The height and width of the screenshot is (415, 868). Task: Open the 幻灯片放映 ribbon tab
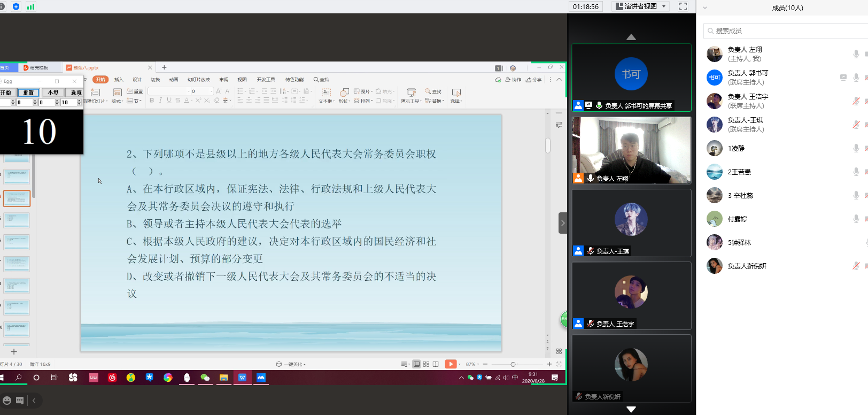[198, 80]
